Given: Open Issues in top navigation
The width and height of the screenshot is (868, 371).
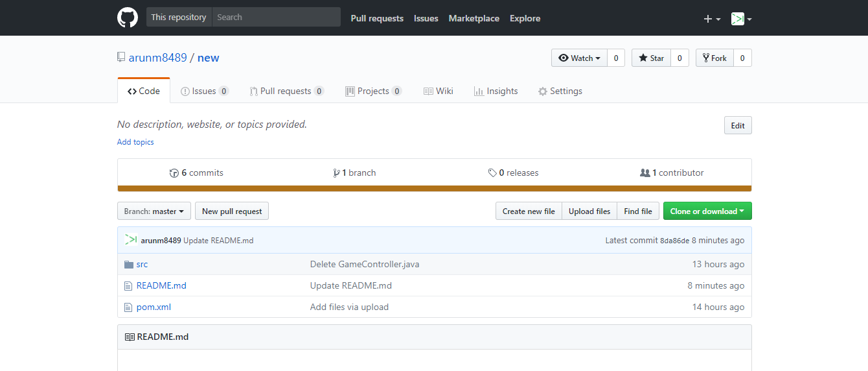Looking at the screenshot, I should point(426,18).
